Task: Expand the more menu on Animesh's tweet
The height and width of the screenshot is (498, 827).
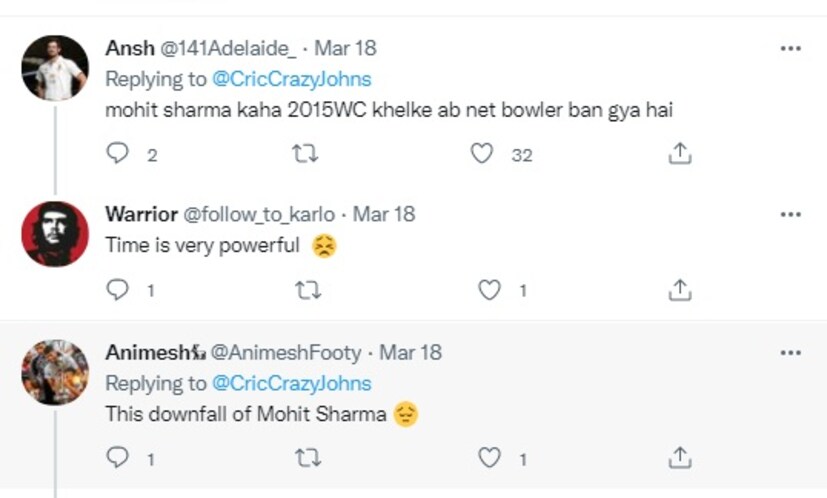Action: pos(790,353)
